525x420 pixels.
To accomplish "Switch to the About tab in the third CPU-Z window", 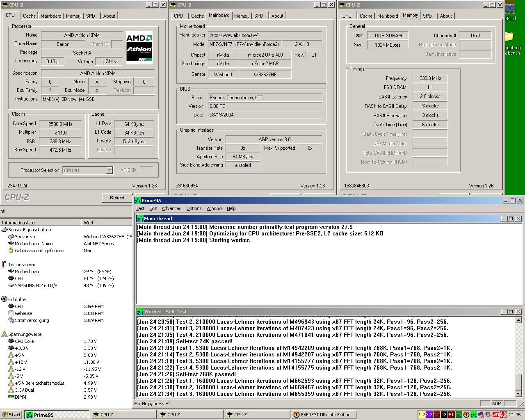I will [446, 16].
